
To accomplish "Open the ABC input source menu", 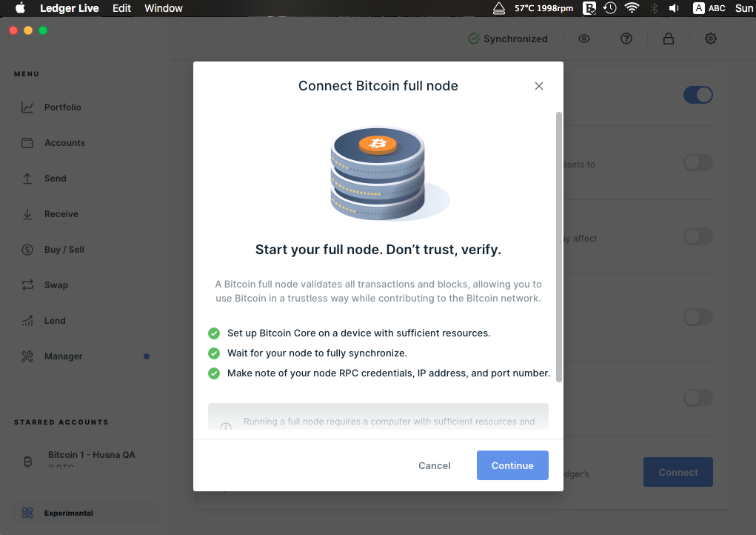I will tap(709, 8).
